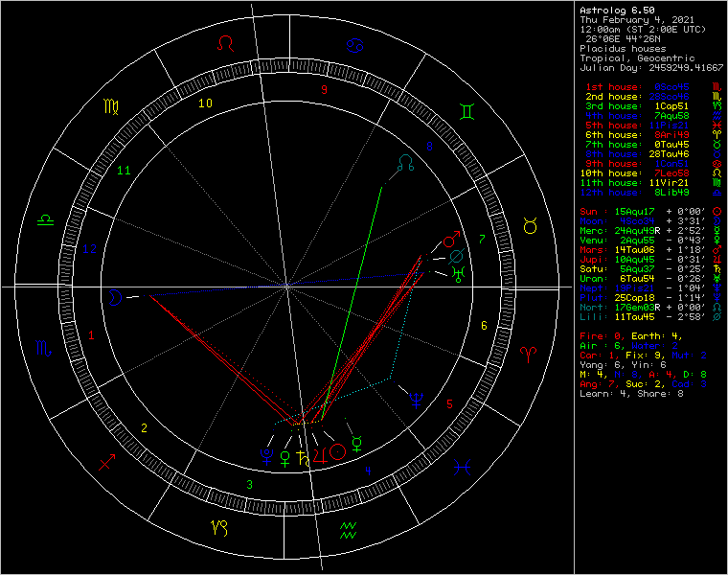Click house number 7 in the wheel
Image resolution: width=728 pixels, height=575 pixels.
click(482, 239)
